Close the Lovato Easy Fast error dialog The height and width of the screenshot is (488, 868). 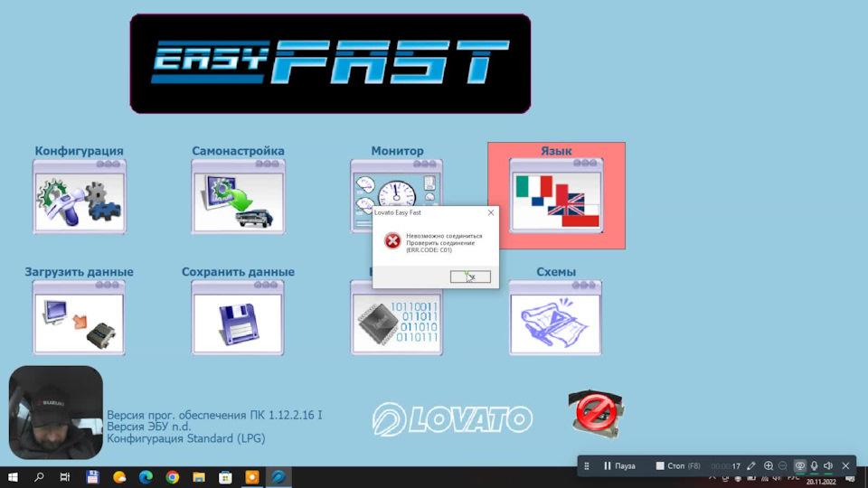pyautogui.click(x=490, y=212)
